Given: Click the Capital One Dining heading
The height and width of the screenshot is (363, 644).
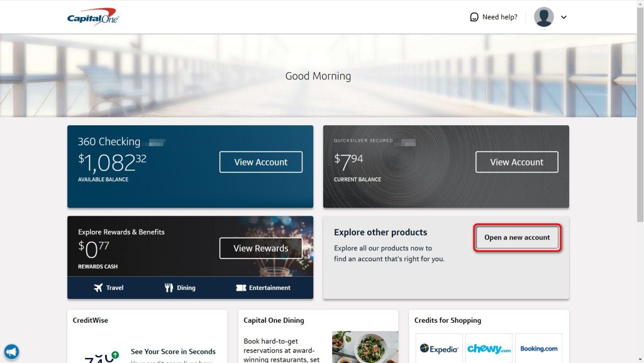Looking at the screenshot, I should (274, 320).
